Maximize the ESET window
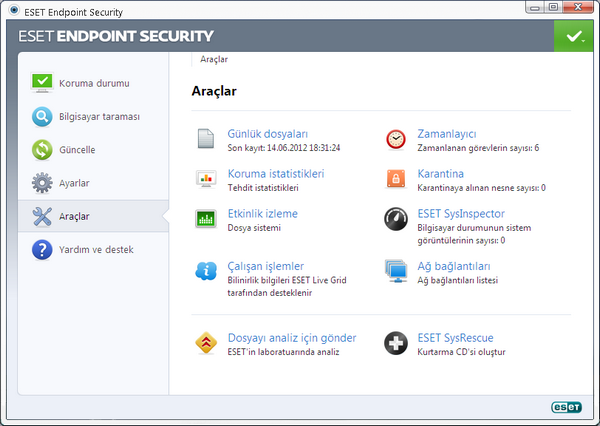This screenshot has height=426, width=600. (553, 7)
